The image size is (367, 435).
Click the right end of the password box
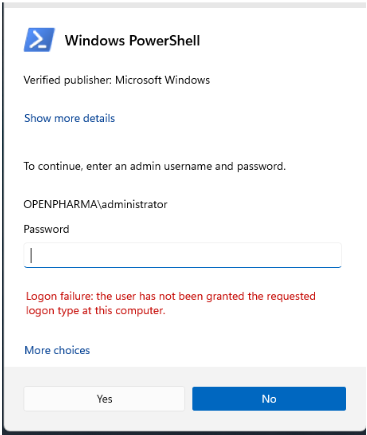(x=337, y=255)
